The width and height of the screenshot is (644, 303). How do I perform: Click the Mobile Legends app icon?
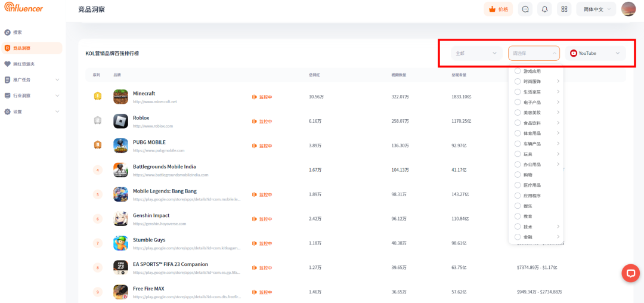[x=120, y=194]
